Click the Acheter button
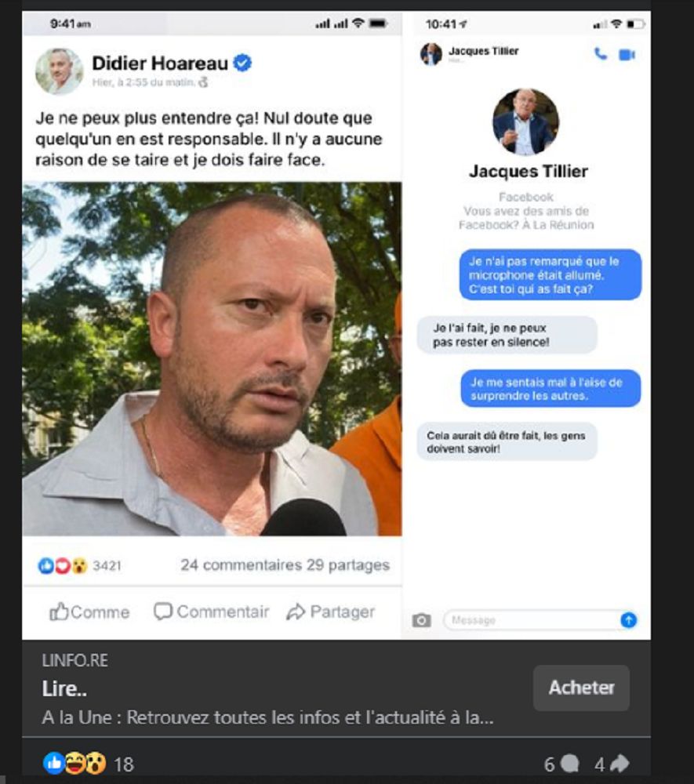The height and width of the screenshot is (784, 694). click(581, 688)
